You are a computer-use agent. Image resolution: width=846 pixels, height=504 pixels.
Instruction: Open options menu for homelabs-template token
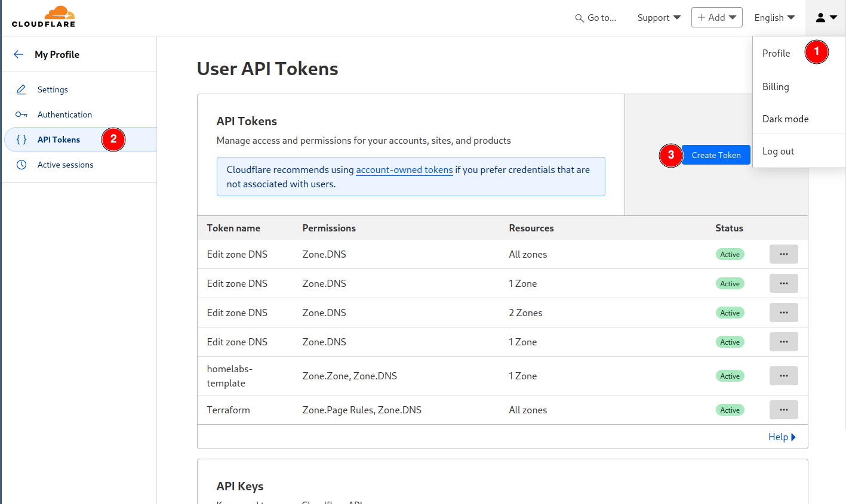pyautogui.click(x=784, y=376)
